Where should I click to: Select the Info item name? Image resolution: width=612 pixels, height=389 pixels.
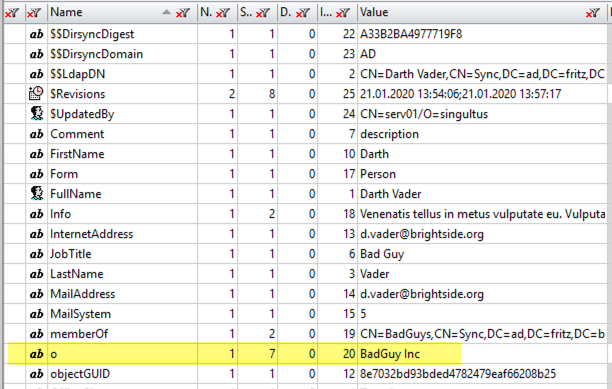[x=60, y=214]
